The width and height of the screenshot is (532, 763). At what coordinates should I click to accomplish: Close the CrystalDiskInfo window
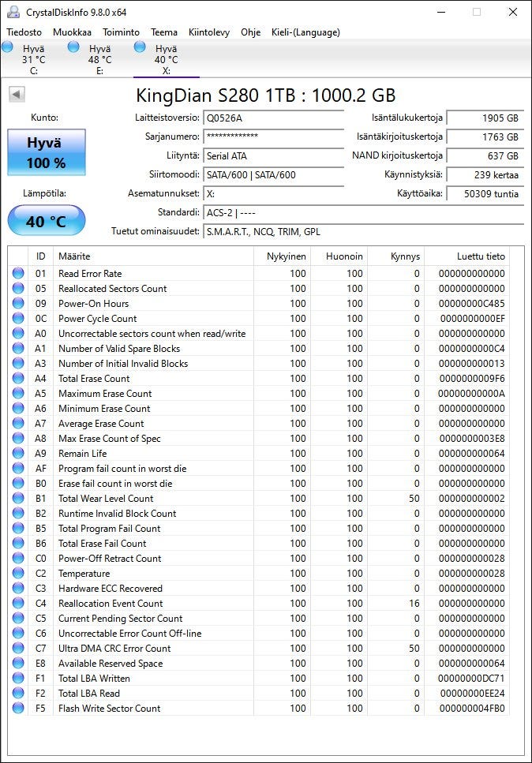click(x=513, y=12)
